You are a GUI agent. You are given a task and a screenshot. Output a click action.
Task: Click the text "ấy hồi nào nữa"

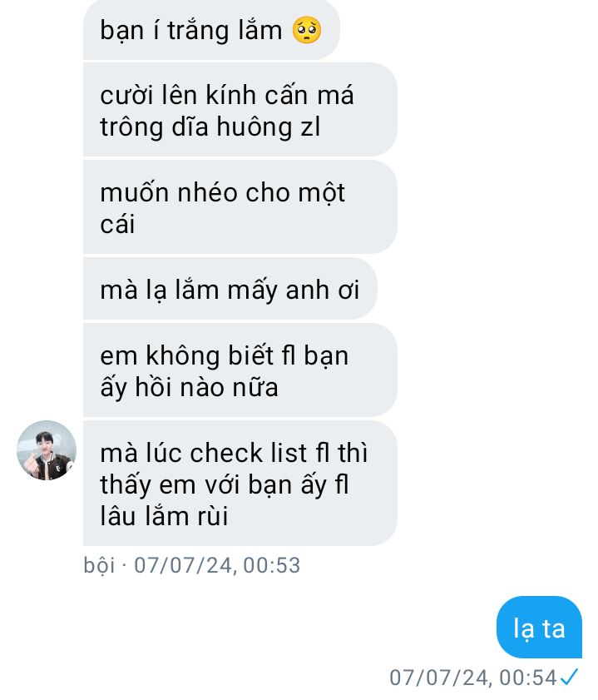point(189,388)
